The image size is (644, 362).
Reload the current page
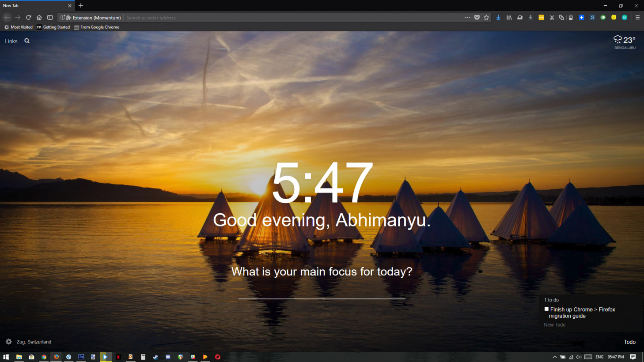tap(28, 18)
